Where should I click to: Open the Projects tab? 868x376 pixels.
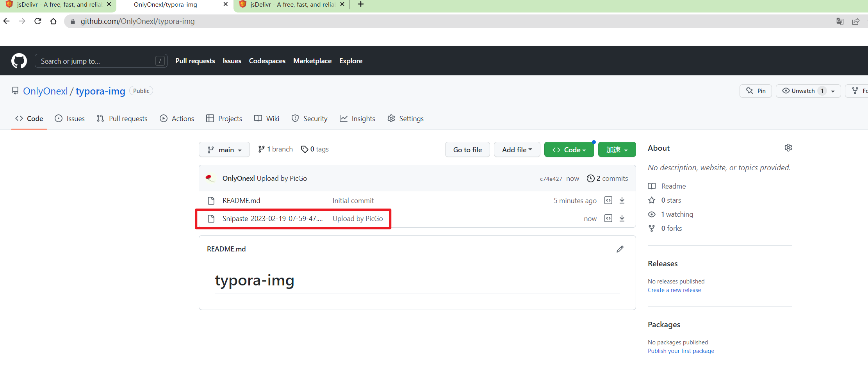coord(224,118)
